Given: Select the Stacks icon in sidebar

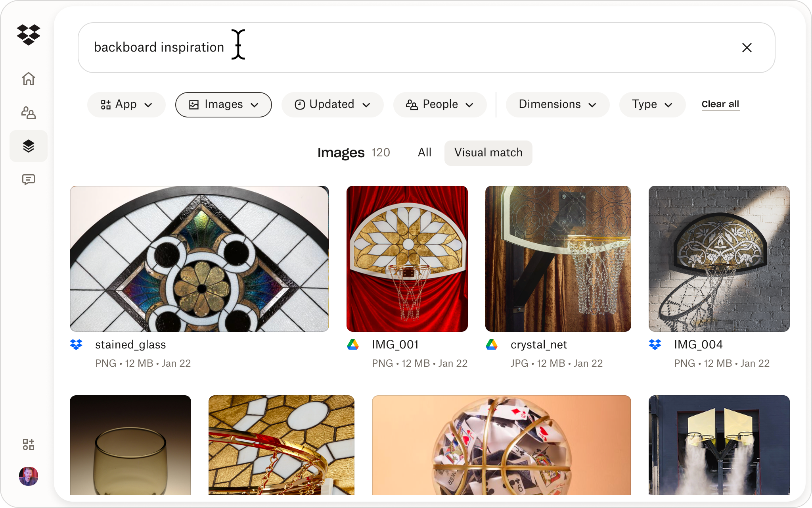Looking at the screenshot, I should click(29, 146).
